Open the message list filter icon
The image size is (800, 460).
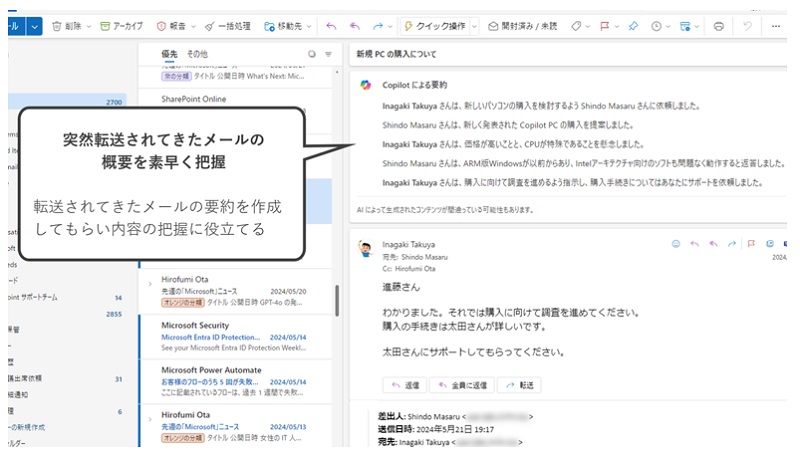point(329,54)
